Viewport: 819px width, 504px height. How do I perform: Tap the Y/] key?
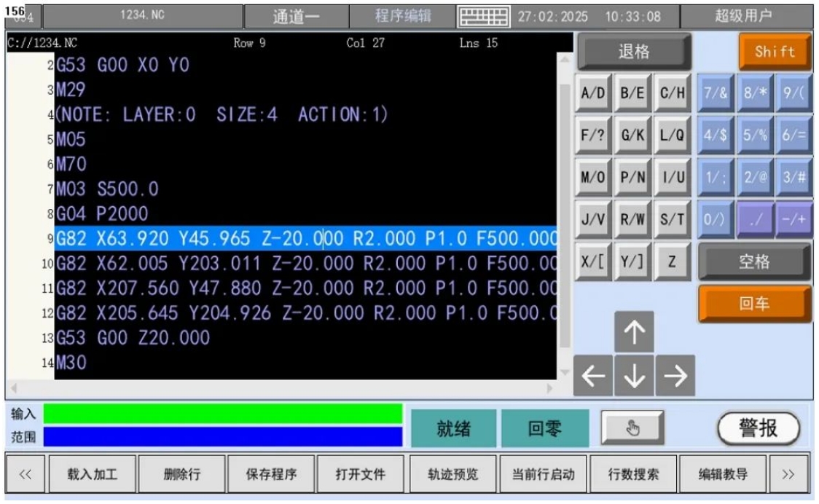coord(632,261)
